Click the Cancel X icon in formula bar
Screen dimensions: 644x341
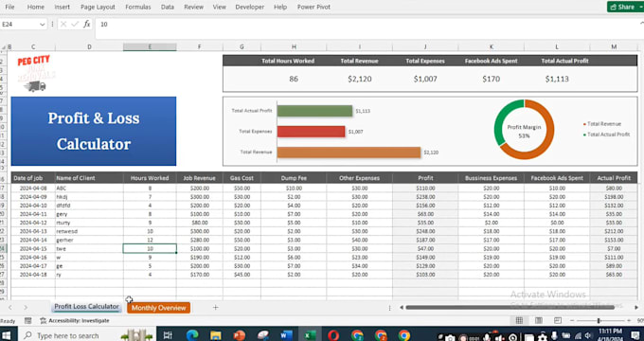click(63, 25)
